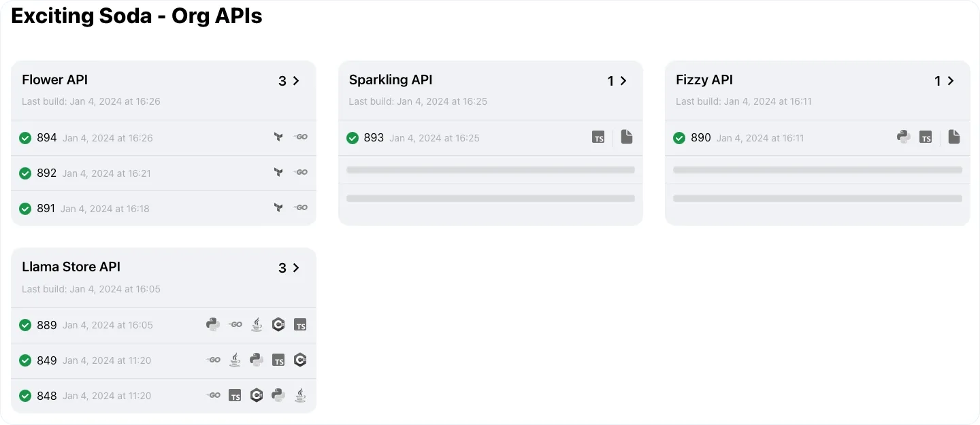980x425 pixels.
Task: Click the Exciting Soda - Org APIs heading
Action: [136, 16]
